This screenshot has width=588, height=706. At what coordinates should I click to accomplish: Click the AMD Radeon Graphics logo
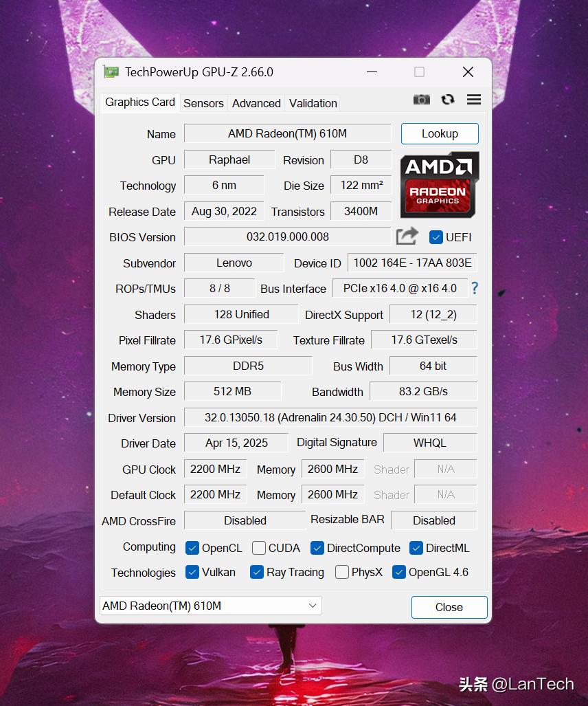click(x=440, y=185)
